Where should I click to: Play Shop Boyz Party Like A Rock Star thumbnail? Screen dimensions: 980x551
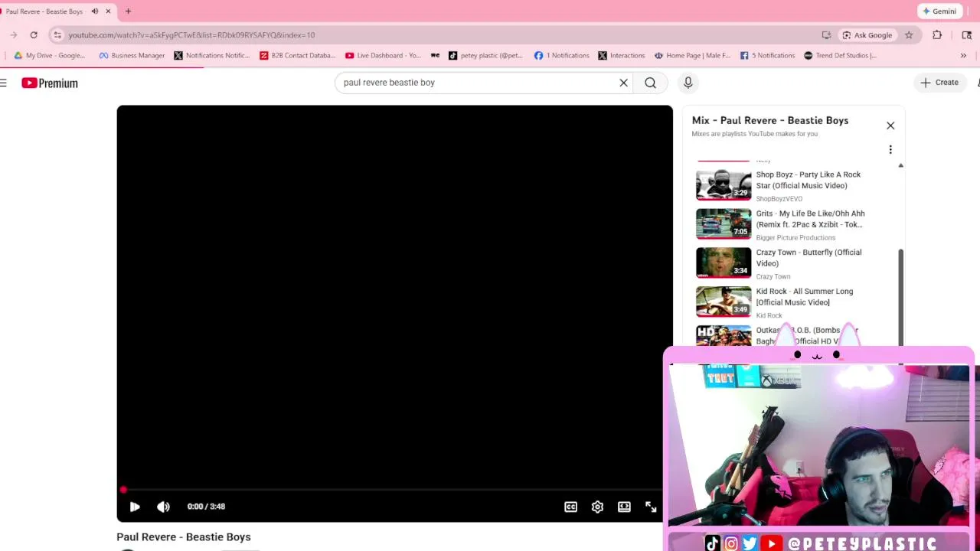click(x=724, y=184)
